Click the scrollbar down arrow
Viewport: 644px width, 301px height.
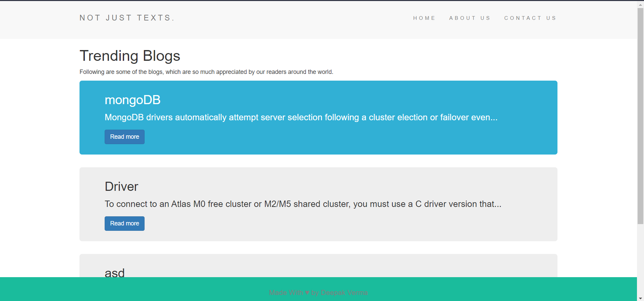coord(640,298)
